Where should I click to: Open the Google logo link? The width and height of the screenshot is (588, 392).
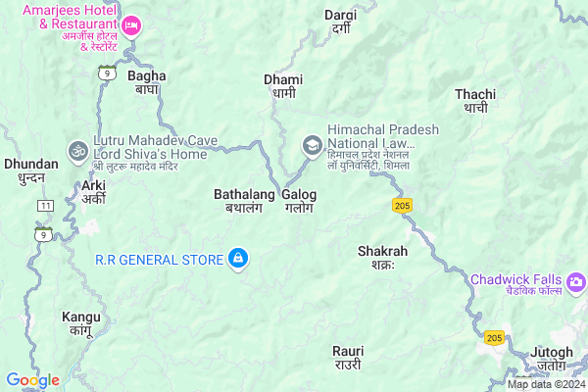[33, 380]
